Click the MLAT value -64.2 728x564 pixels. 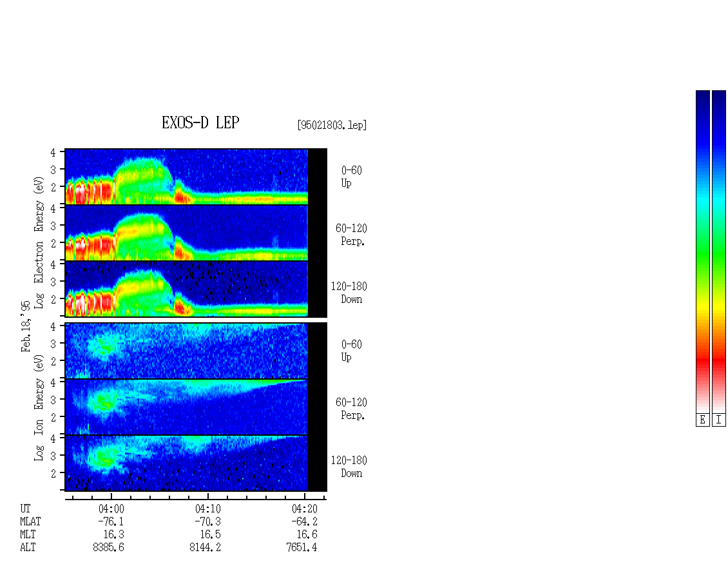(305, 521)
